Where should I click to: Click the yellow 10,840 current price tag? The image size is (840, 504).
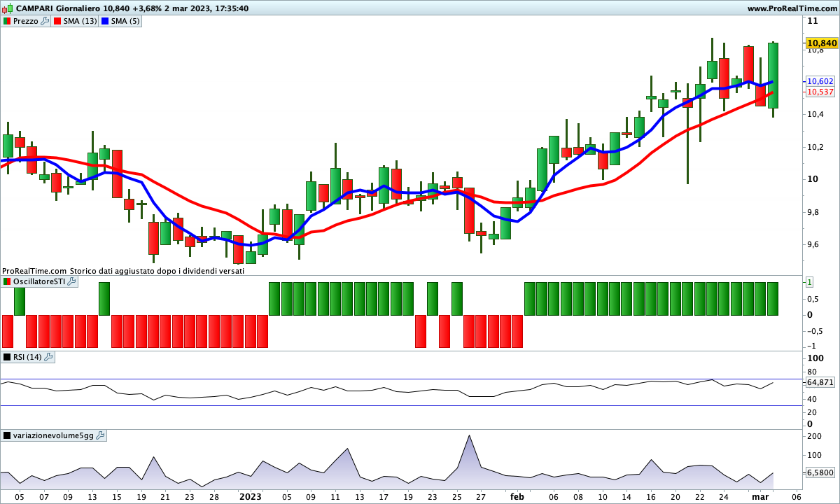point(822,43)
